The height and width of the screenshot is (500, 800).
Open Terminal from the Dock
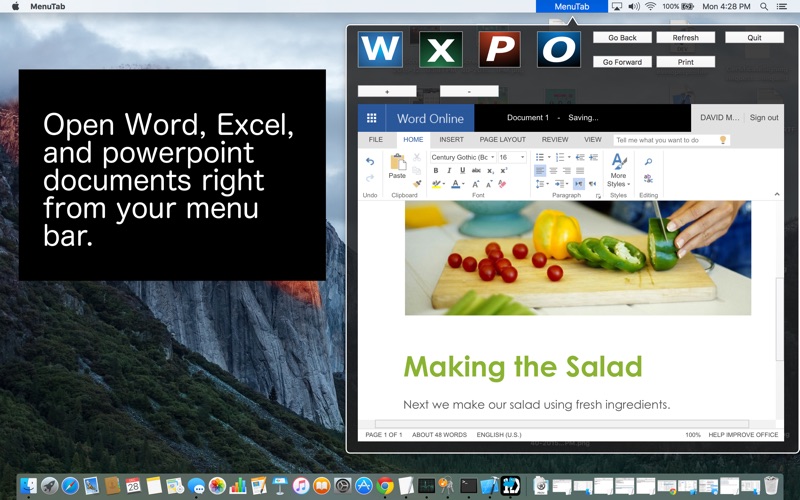[x=468, y=485]
